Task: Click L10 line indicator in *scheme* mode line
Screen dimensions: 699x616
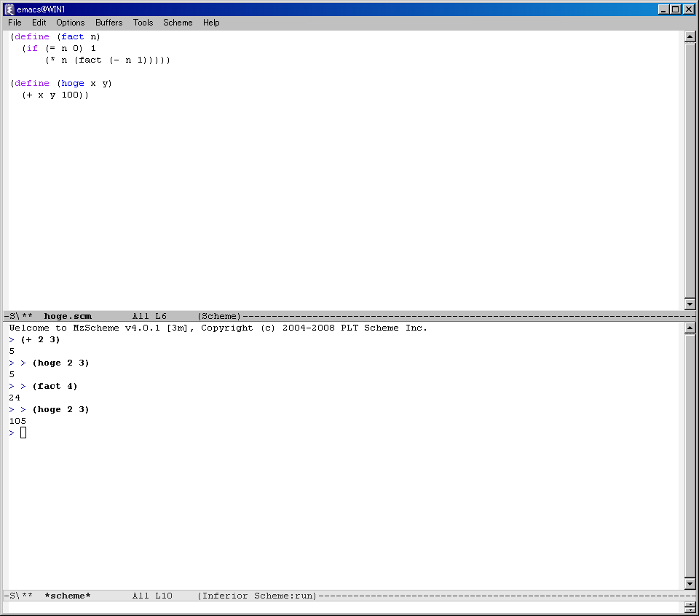Action: (x=164, y=596)
